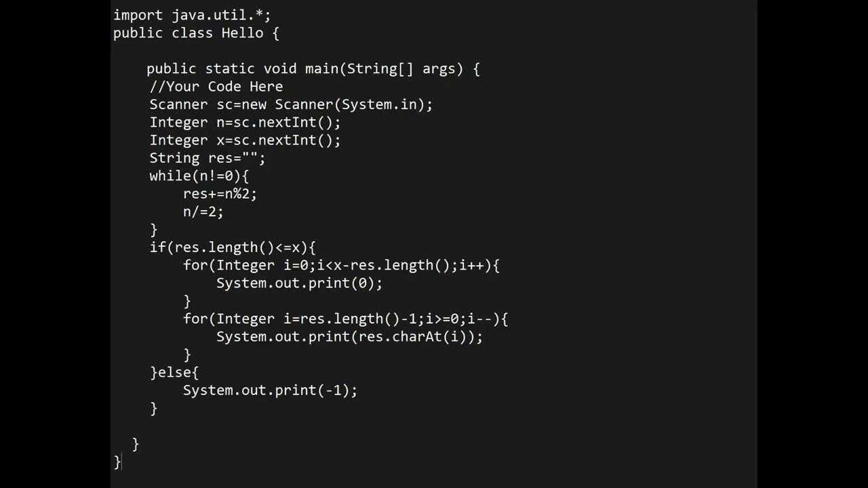
Task: Click the for loop with i<x-res.length()
Action: point(340,265)
